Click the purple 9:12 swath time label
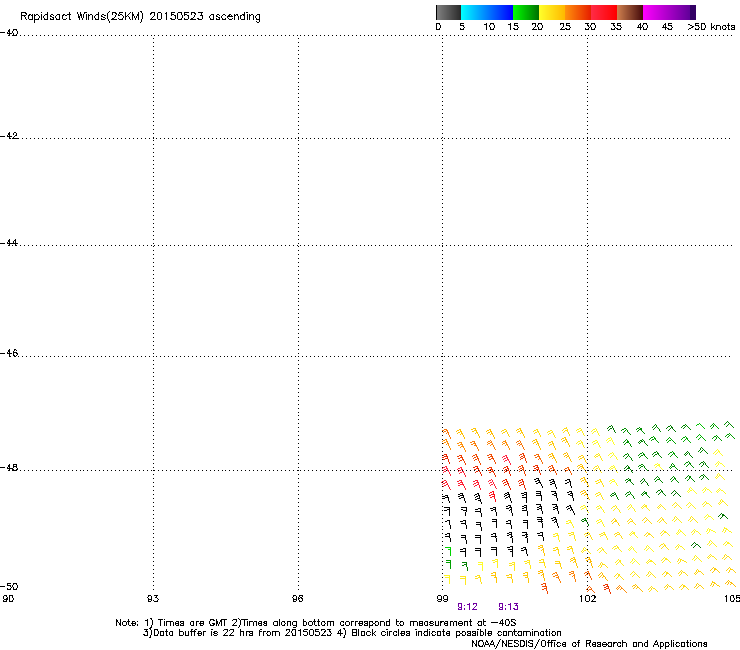This screenshot has height=650, width=740. [x=467, y=607]
